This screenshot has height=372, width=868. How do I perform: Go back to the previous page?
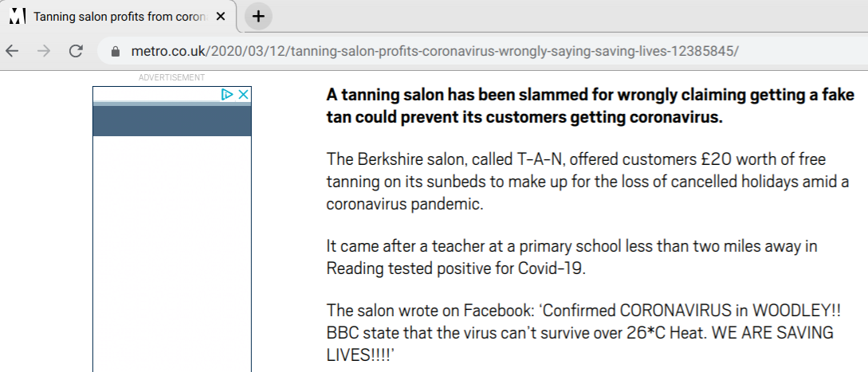point(12,52)
